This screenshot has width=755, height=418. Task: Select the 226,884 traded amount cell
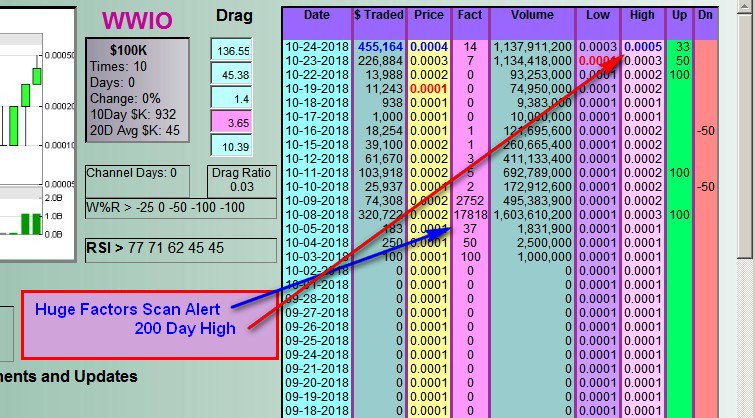pyautogui.click(x=380, y=61)
